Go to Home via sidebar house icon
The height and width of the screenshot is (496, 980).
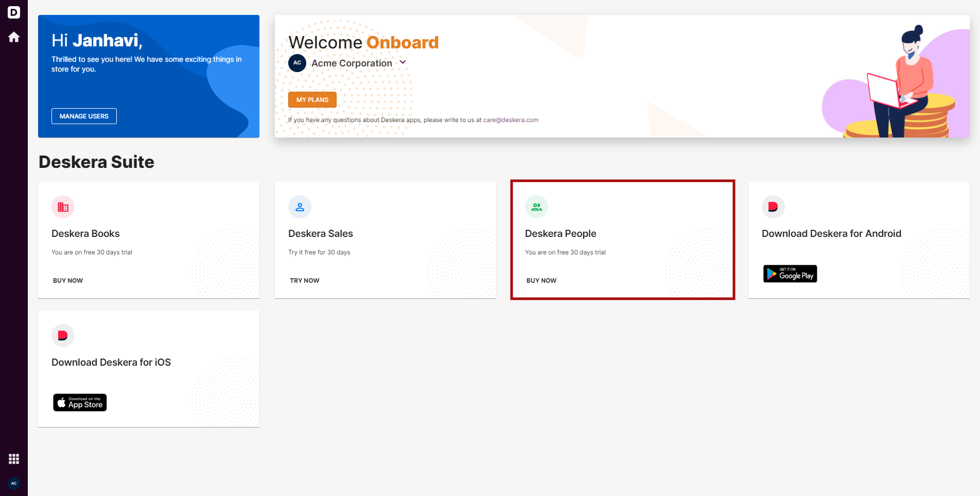click(x=14, y=37)
